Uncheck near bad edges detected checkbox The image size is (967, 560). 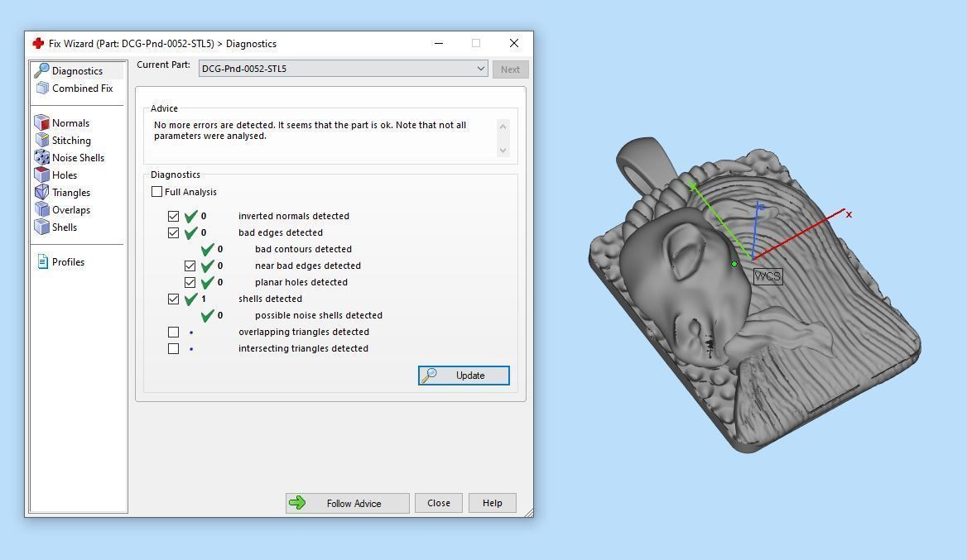[x=190, y=266]
